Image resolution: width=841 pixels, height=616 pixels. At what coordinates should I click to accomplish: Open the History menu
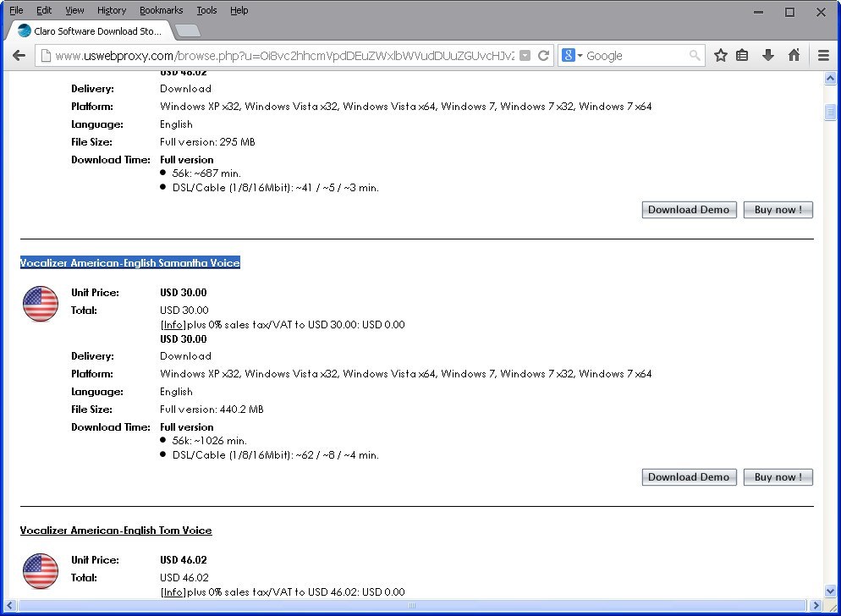pos(112,10)
